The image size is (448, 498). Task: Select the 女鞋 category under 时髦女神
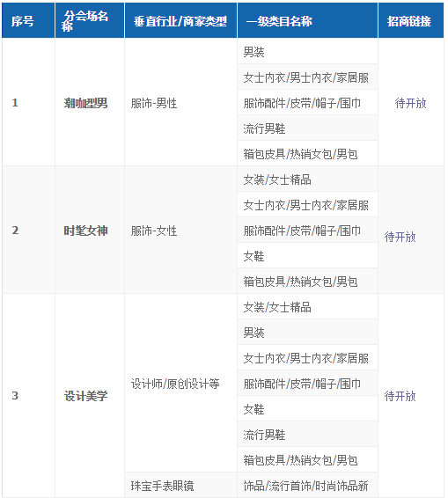[307, 255]
